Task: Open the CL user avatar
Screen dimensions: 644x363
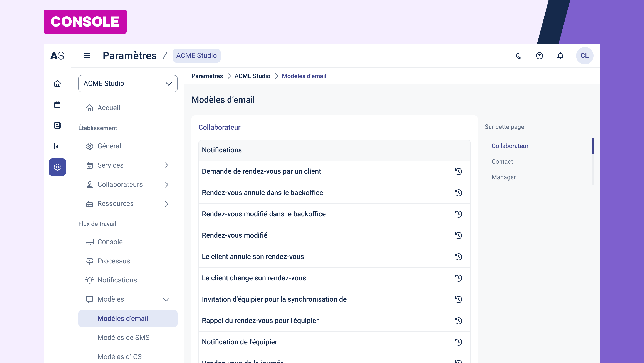Action: pyautogui.click(x=584, y=55)
